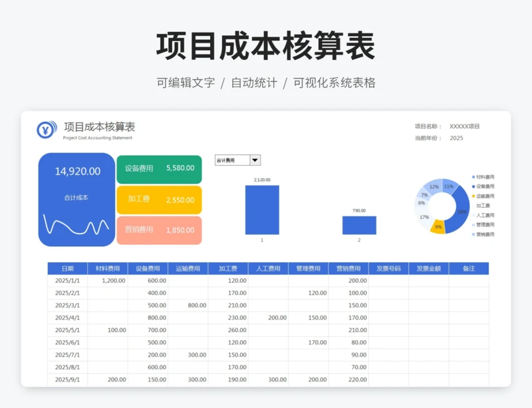Screen dimensions: 532x408
Task: Select the 220.00 marketing cell
Action: [x=348, y=379]
